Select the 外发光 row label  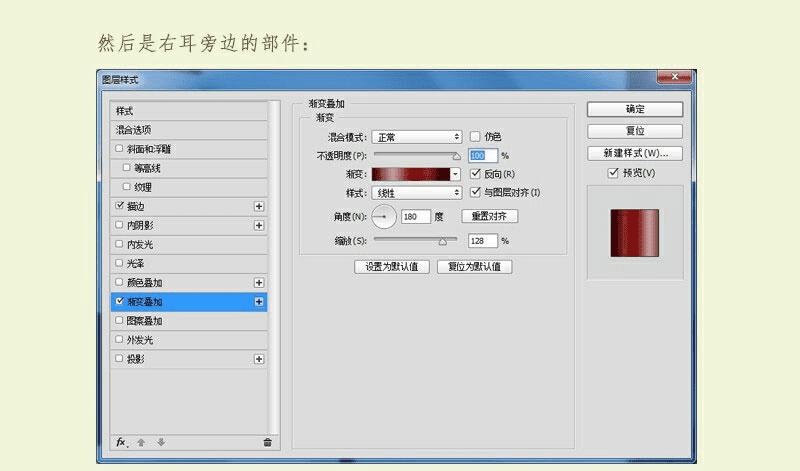click(x=140, y=340)
